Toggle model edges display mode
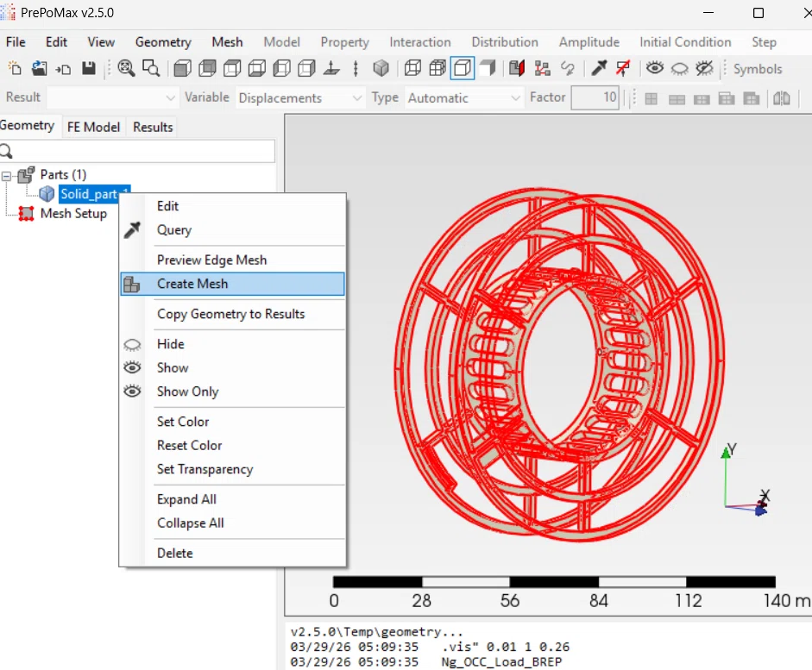This screenshot has height=670, width=812. point(463,68)
